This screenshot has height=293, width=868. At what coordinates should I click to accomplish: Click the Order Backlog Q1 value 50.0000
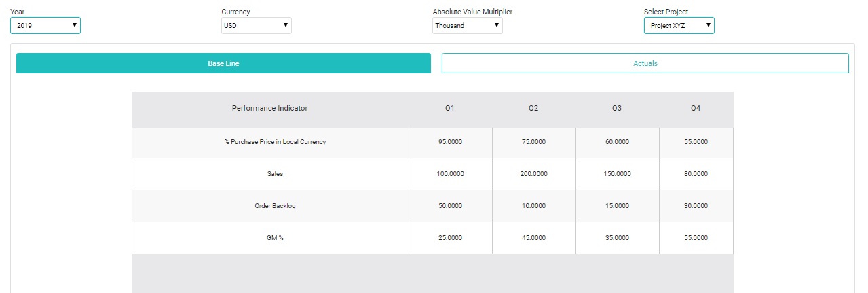pos(450,206)
